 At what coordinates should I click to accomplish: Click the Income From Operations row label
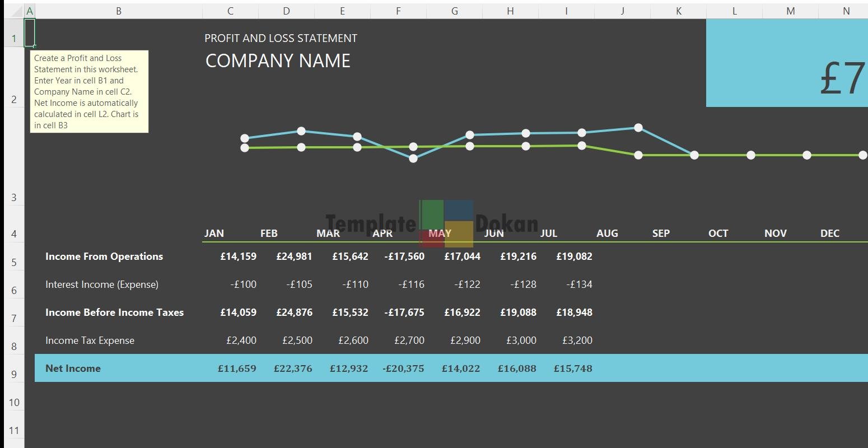click(104, 256)
